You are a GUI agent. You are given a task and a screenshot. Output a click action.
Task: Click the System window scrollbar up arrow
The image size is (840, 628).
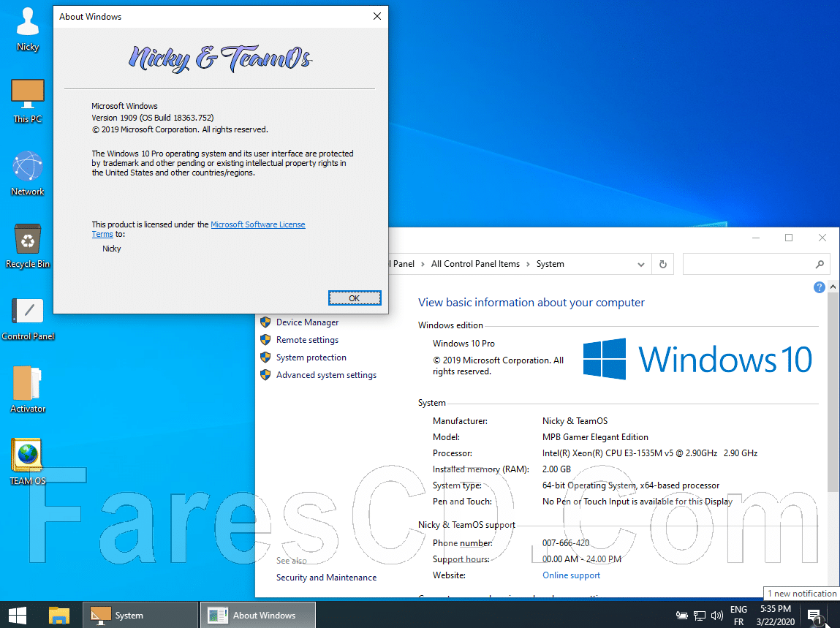833,287
